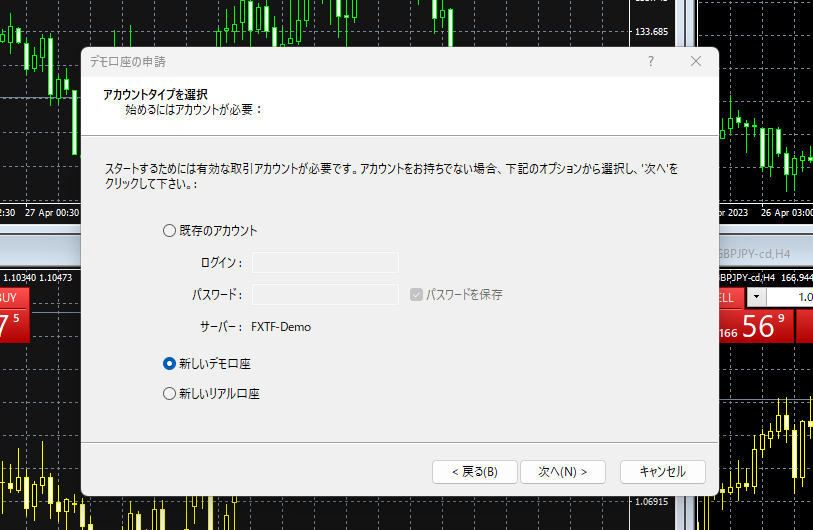The width and height of the screenshot is (813, 530).
Task: Click the 133.685 price label on chart axis
Action: click(651, 32)
